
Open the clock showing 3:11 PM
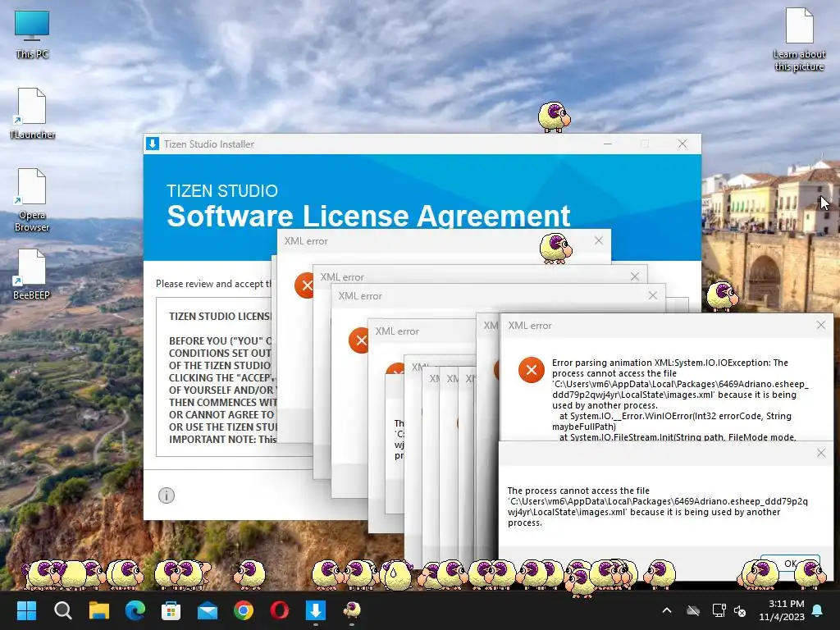coord(782,610)
